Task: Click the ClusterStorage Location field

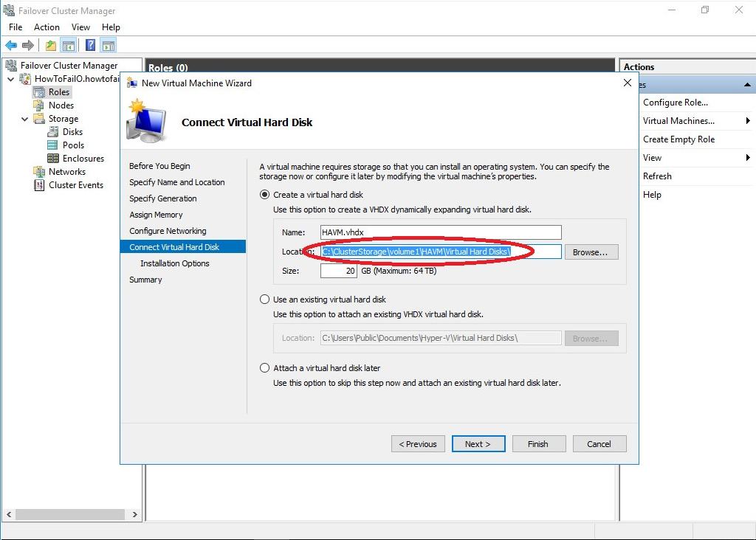Action: click(441, 252)
